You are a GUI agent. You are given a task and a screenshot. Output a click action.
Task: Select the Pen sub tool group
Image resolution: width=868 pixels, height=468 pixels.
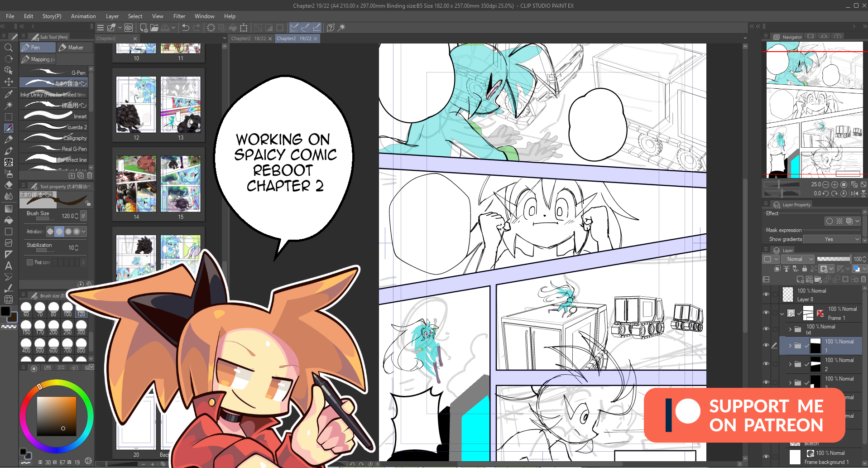tap(38, 48)
